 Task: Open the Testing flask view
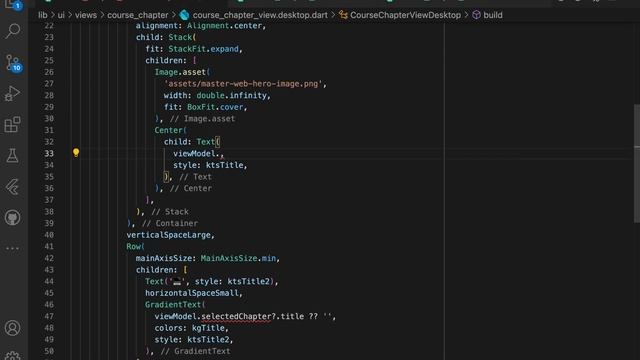(x=13, y=156)
